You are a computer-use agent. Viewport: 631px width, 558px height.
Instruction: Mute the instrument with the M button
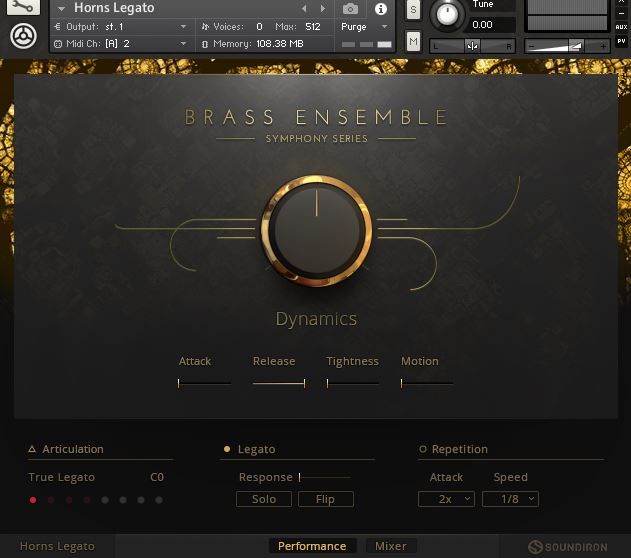click(413, 41)
